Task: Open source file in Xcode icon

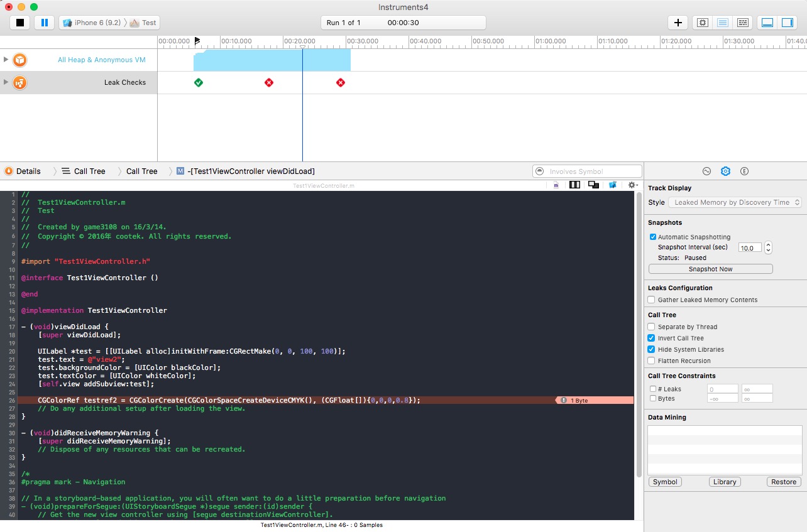Action: [x=612, y=185]
